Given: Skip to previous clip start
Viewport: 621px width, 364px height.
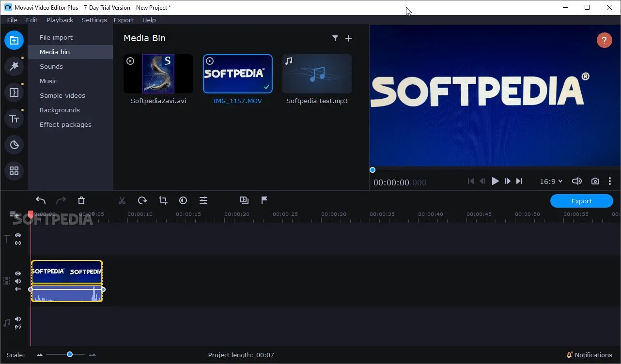Looking at the screenshot, I should pyautogui.click(x=470, y=181).
